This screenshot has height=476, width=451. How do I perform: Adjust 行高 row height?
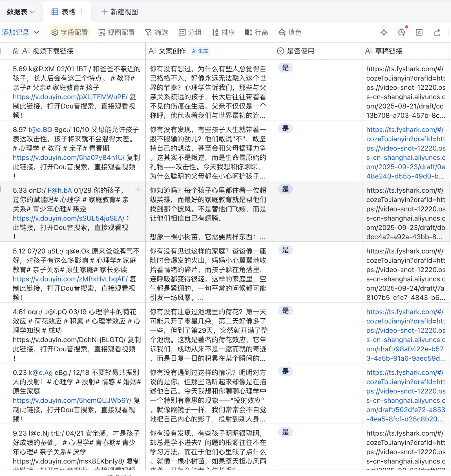(257, 32)
